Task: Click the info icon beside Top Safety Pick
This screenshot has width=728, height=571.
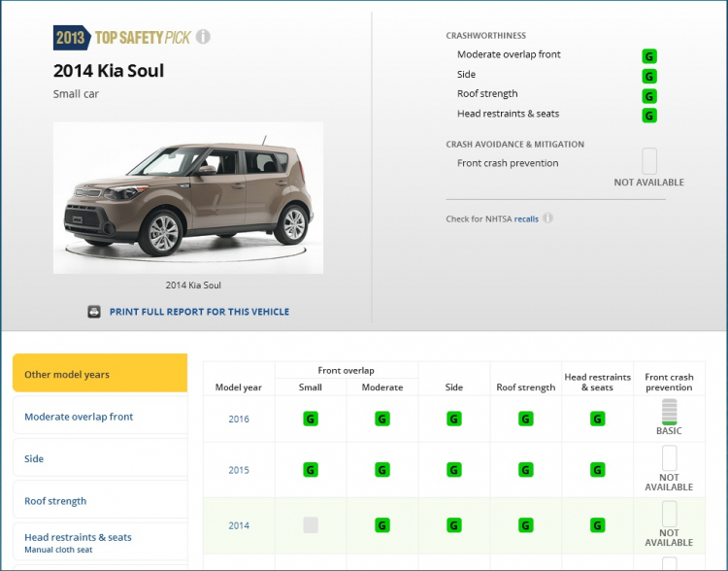Action: (x=203, y=37)
